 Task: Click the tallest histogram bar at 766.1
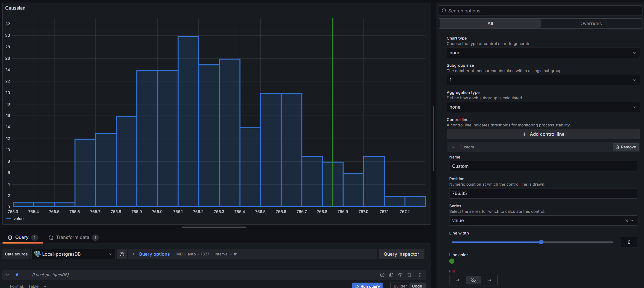pos(188,122)
